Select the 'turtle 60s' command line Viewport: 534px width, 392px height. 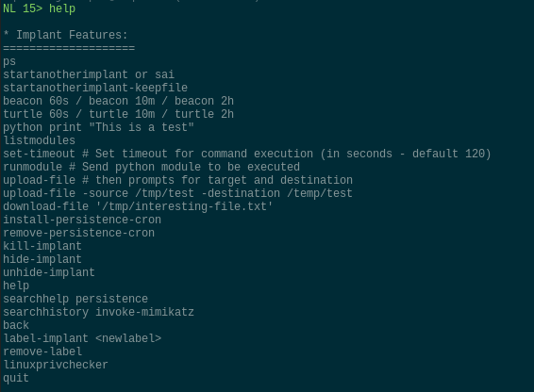(x=118, y=114)
